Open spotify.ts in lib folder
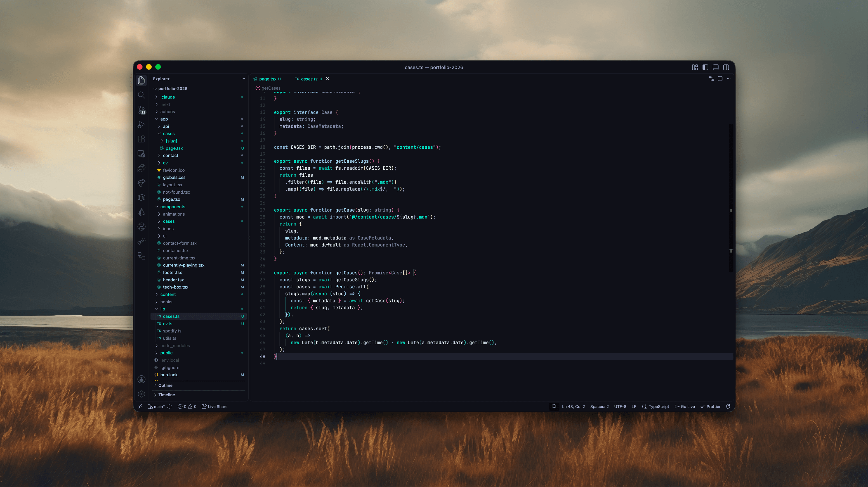Viewport: 868px width, 487px height. pyautogui.click(x=199, y=331)
